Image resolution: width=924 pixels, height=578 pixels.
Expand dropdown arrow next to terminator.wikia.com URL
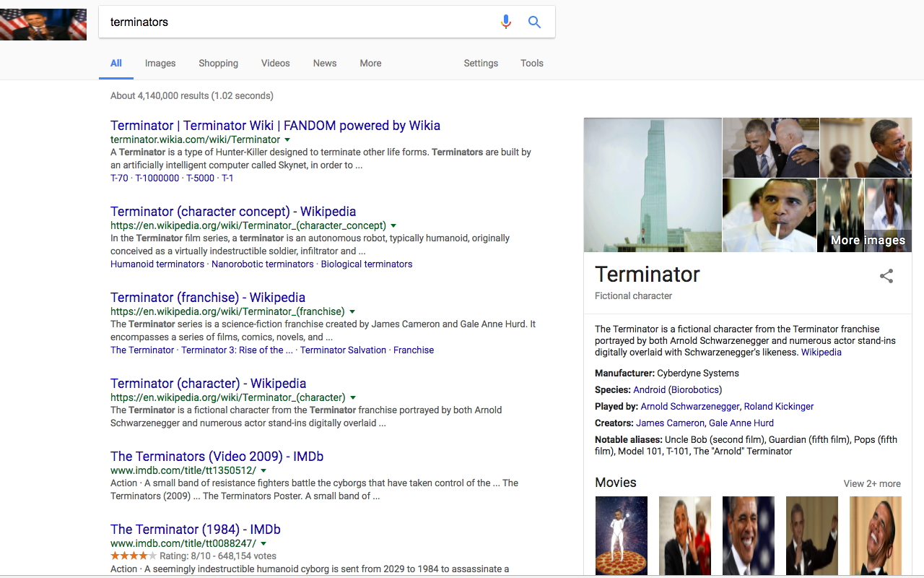click(x=287, y=140)
